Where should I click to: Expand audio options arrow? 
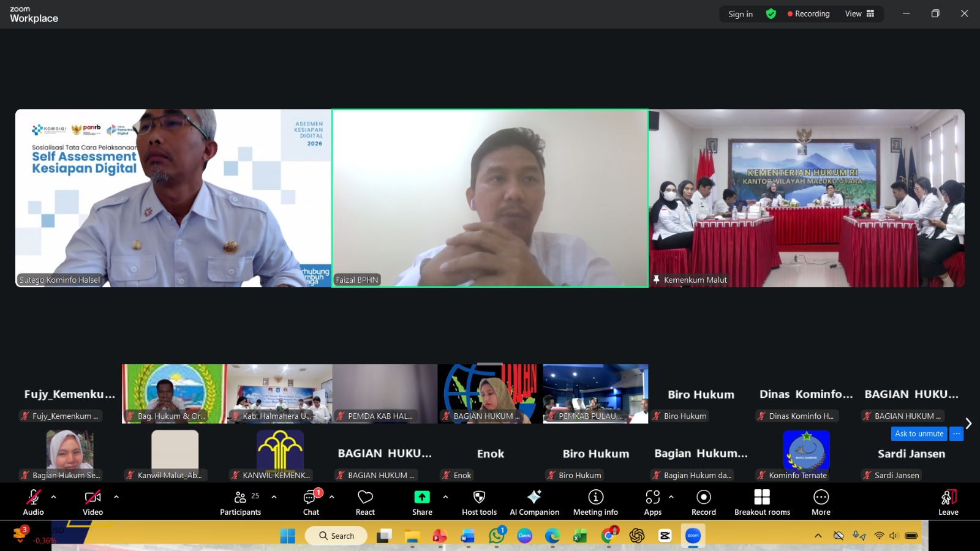(x=54, y=497)
